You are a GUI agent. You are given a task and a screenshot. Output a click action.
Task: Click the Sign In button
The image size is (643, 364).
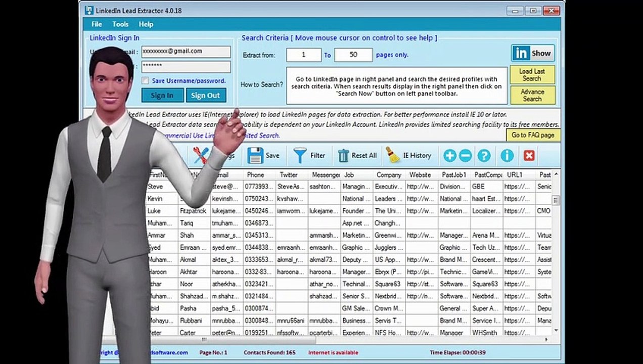[x=162, y=95]
